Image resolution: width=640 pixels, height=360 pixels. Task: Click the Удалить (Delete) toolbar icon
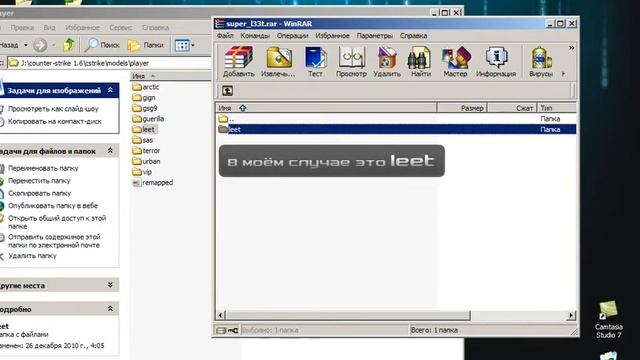tap(387, 61)
